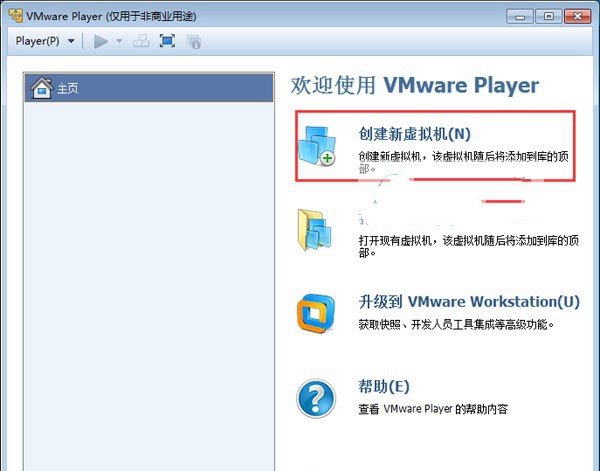This screenshot has height=471, width=600.
Task: Click the VMware Player title bar app icon
Action: click(16, 16)
